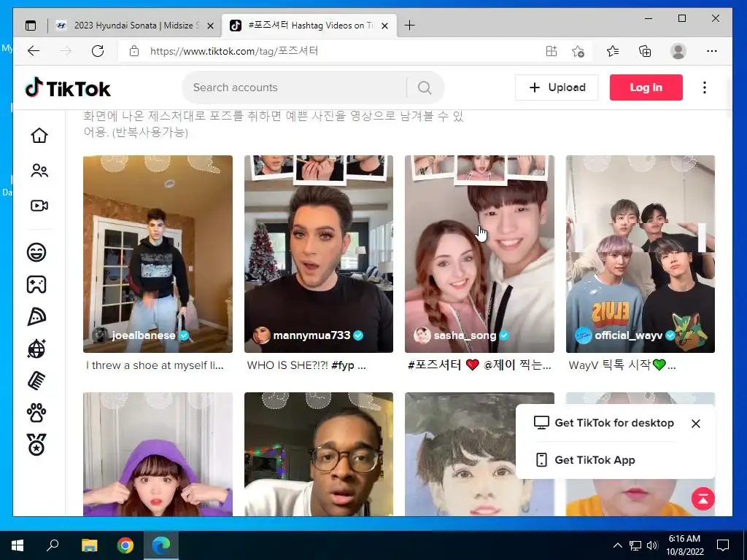
Task: View site information lock icon
Action: pos(134,51)
